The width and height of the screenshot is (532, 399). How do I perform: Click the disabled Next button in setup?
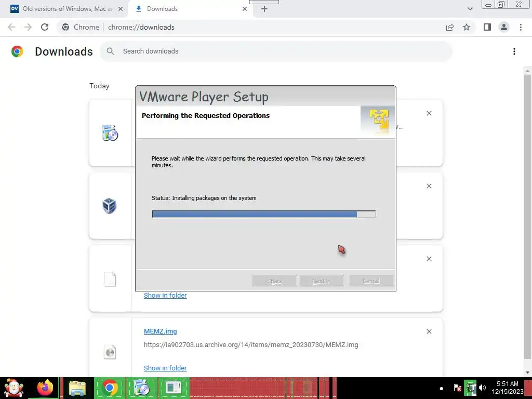pyautogui.click(x=321, y=281)
